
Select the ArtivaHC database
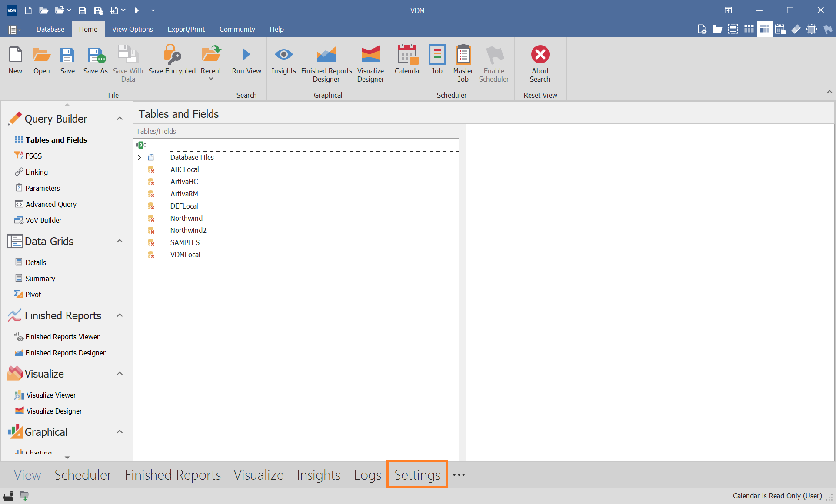click(x=184, y=182)
